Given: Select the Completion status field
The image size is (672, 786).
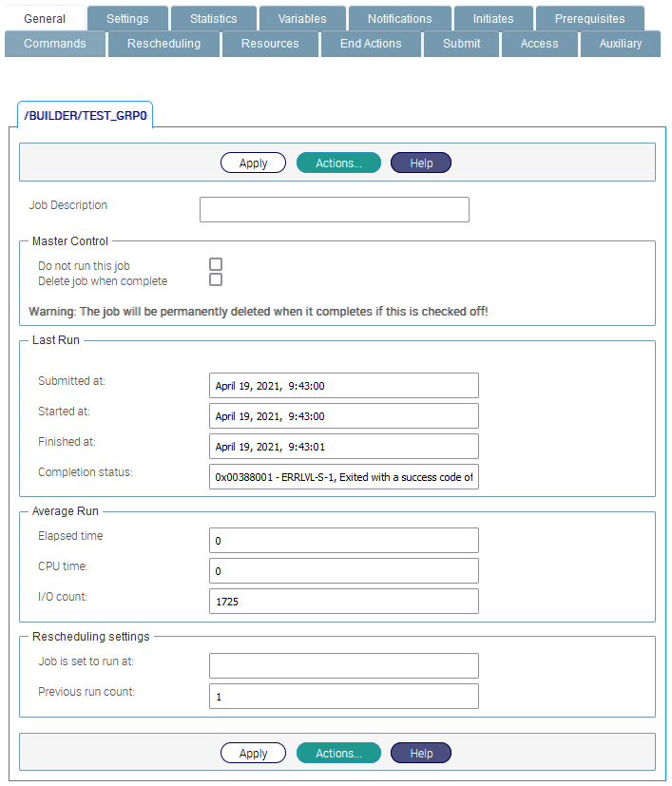Looking at the screenshot, I should pos(343,477).
